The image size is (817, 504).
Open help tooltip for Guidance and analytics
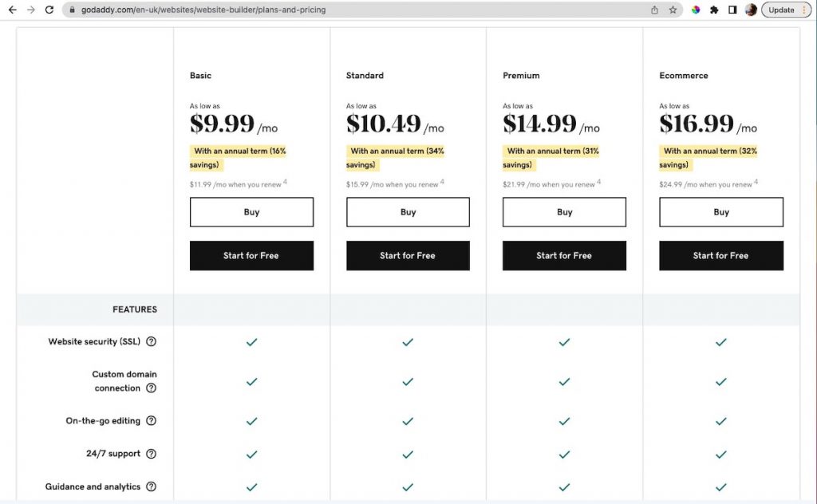pyautogui.click(x=152, y=486)
